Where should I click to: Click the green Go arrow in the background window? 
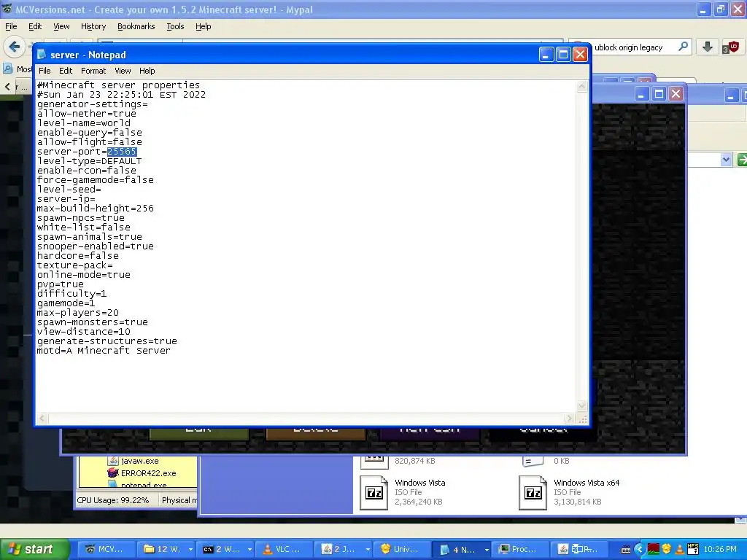pyautogui.click(x=742, y=160)
